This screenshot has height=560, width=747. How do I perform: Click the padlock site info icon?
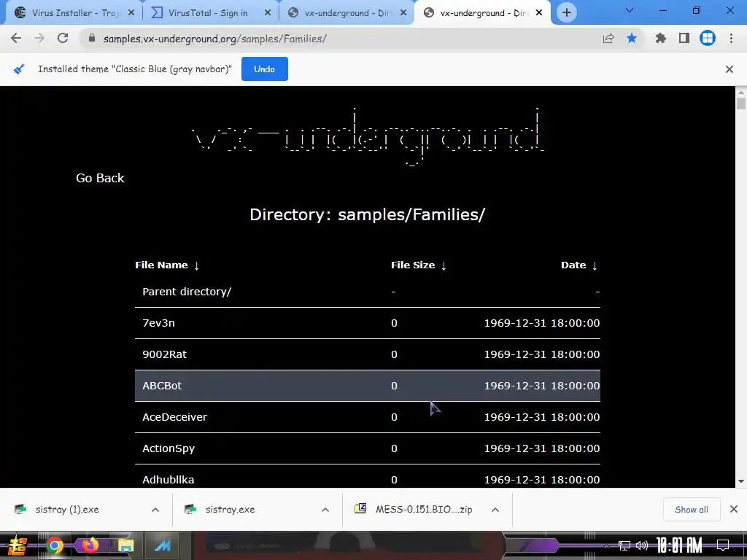point(92,39)
